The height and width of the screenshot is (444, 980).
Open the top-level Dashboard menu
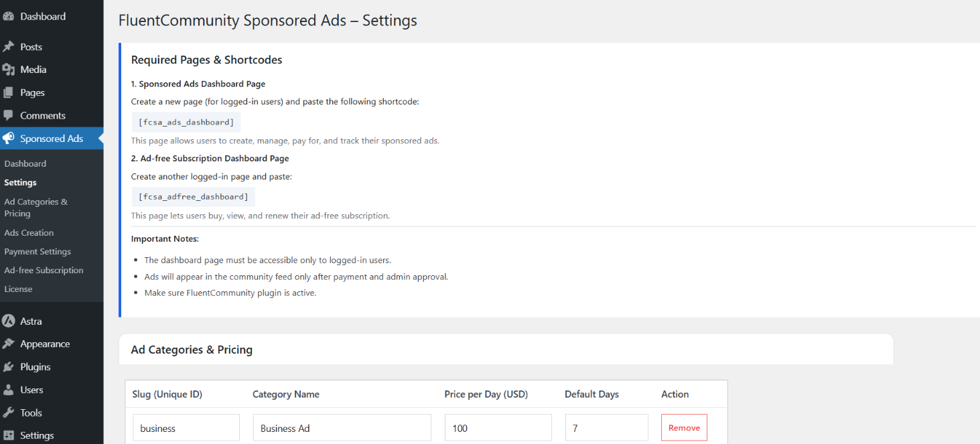coord(43,16)
